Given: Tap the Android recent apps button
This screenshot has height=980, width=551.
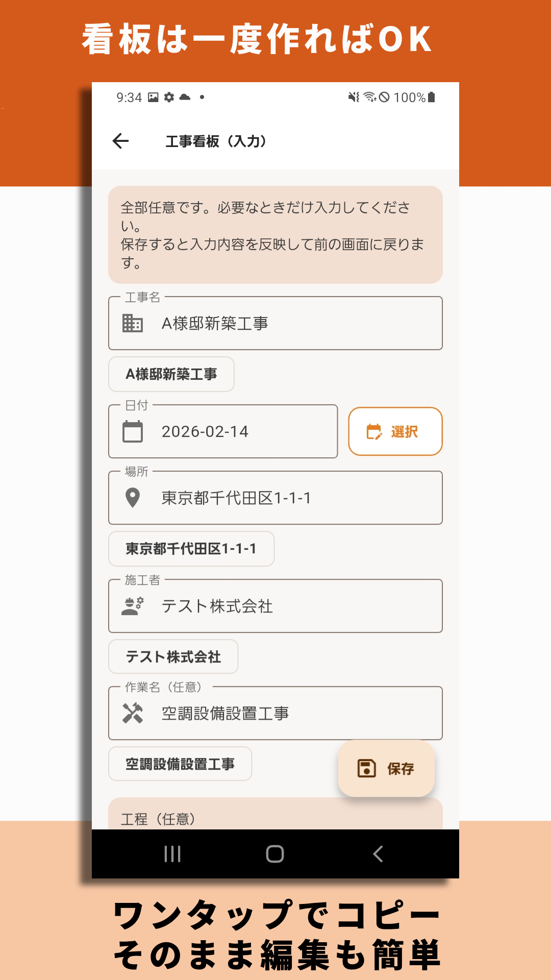Looking at the screenshot, I should (173, 854).
